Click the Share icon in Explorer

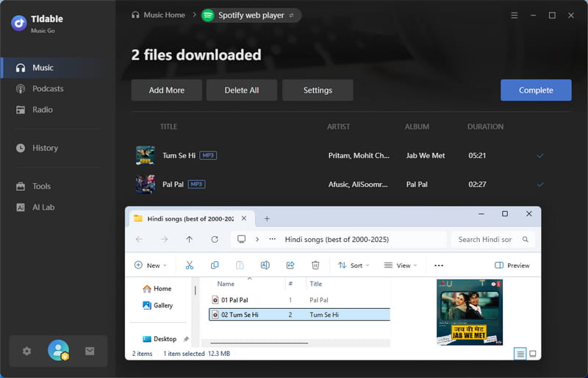click(290, 265)
